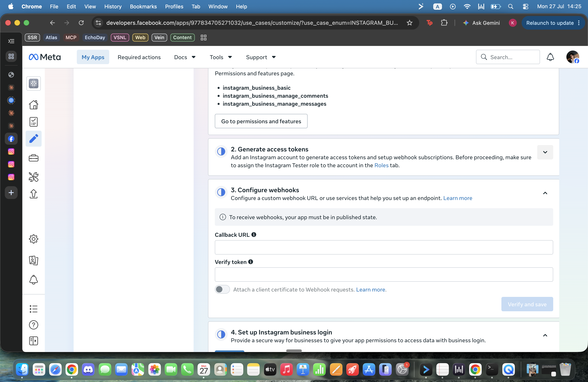Focus the Verify token field
The image size is (588, 382).
coord(384,274)
